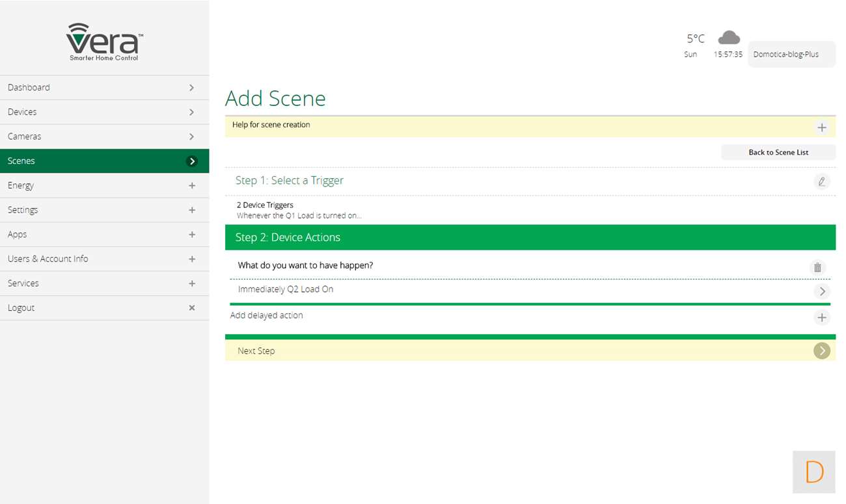
Task: Click the orange D logo icon
Action: [814, 471]
